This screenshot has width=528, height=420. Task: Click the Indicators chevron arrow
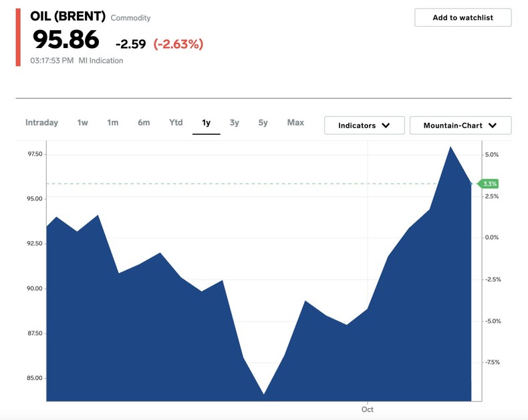pyautogui.click(x=386, y=126)
